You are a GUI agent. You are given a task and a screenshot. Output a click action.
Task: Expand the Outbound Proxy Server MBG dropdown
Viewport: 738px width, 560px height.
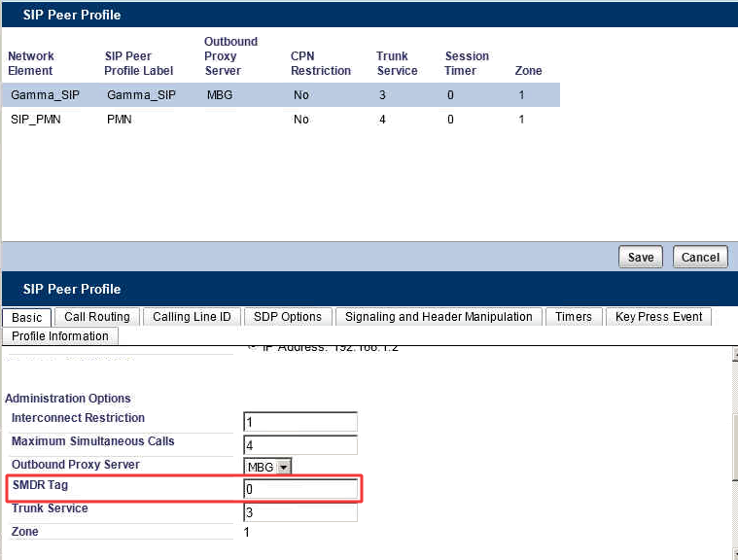(284, 468)
